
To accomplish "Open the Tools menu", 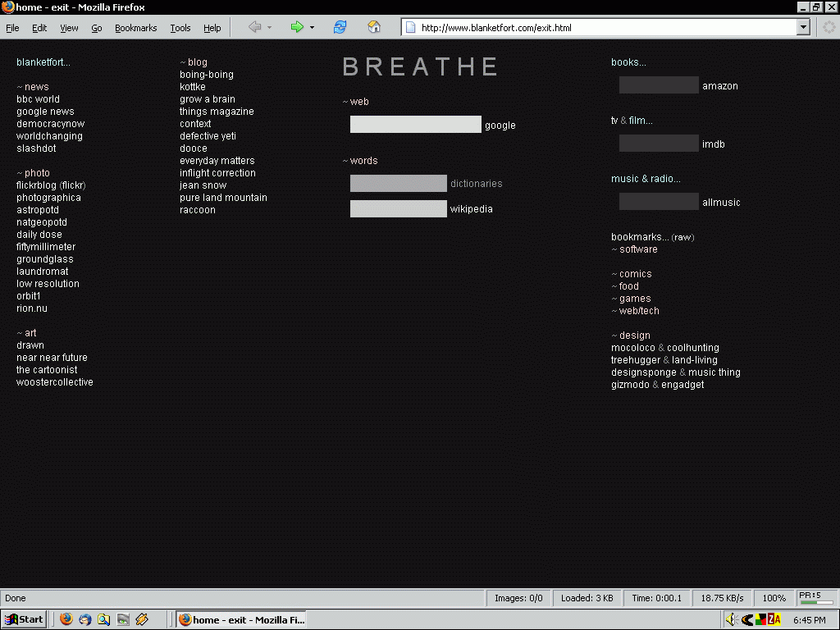I will (180, 28).
